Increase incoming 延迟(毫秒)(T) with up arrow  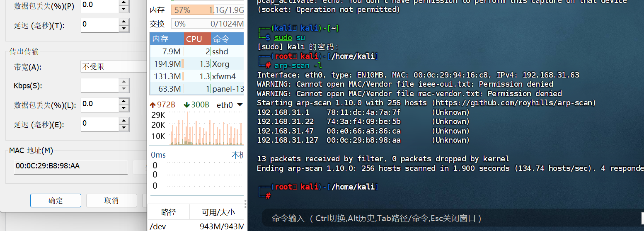click(x=123, y=22)
